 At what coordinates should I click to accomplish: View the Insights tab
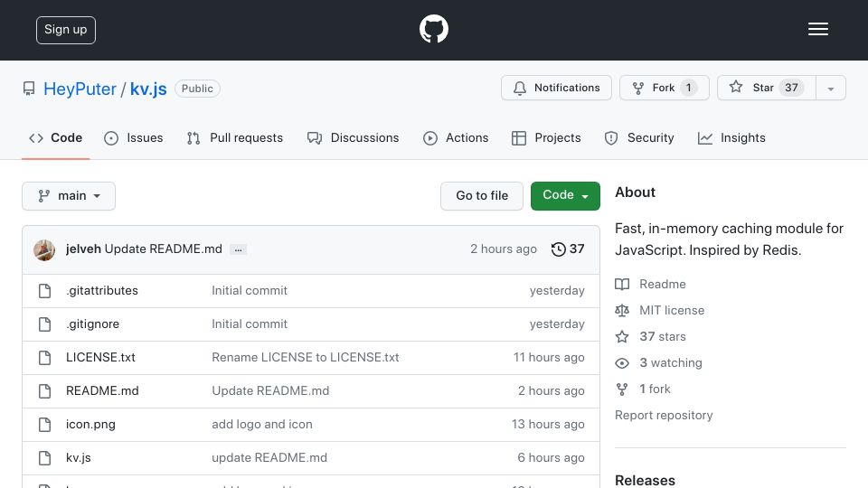[731, 137]
